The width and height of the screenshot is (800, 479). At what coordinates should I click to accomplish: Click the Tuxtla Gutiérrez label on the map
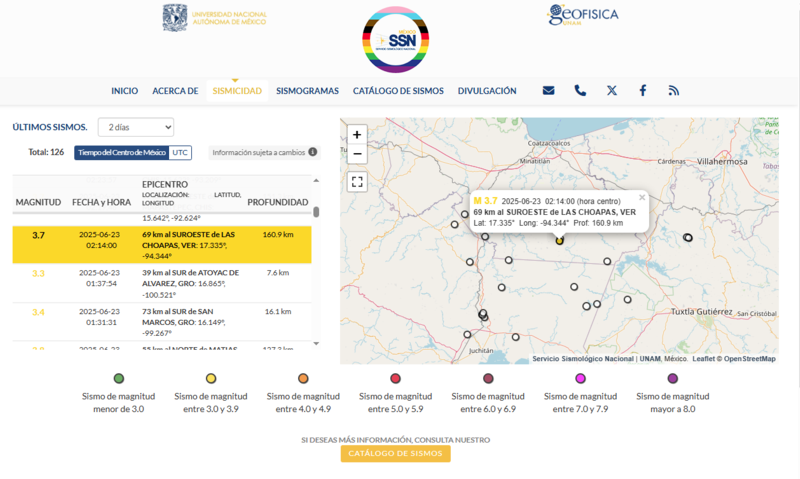702,311
